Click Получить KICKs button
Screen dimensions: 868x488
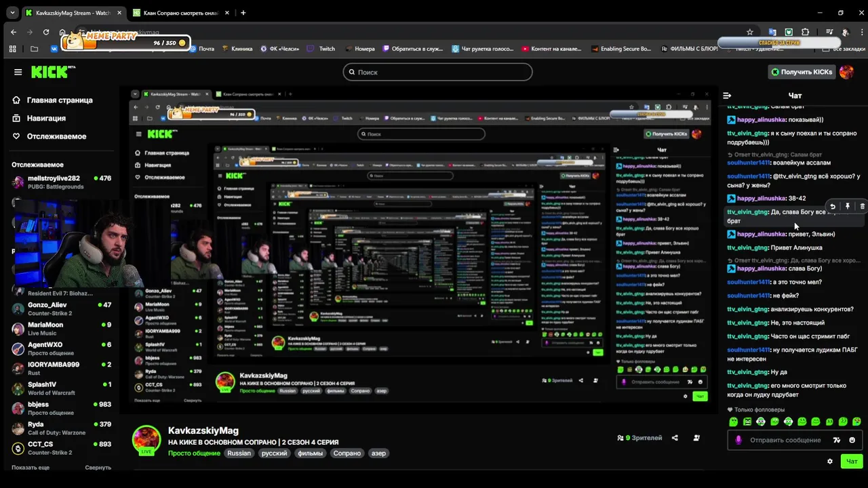click(801, 72)
